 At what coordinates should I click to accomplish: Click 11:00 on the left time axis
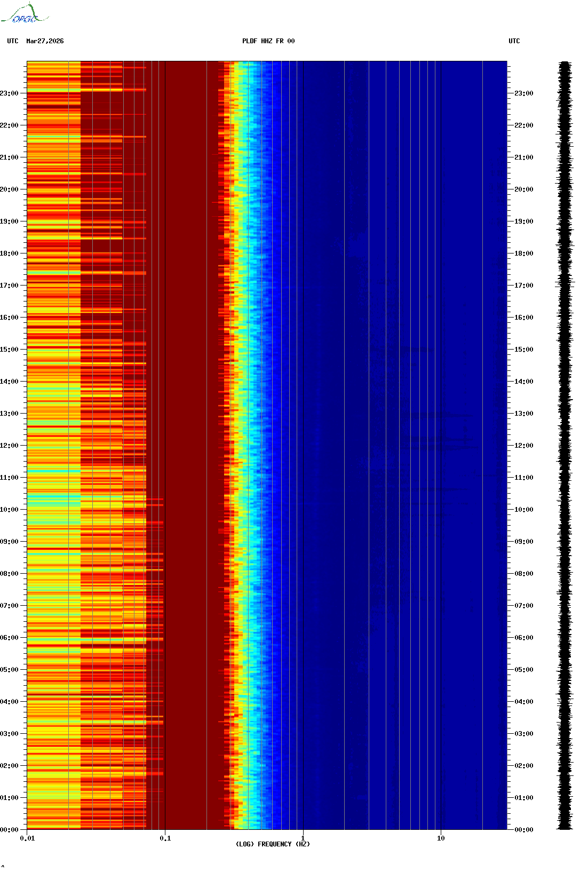click(9, 478)
